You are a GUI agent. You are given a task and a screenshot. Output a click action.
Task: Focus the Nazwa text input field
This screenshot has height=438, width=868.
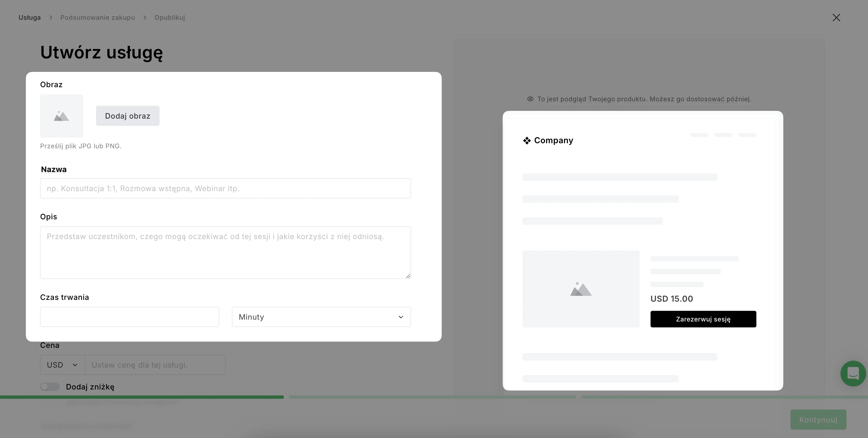point(225,188)
